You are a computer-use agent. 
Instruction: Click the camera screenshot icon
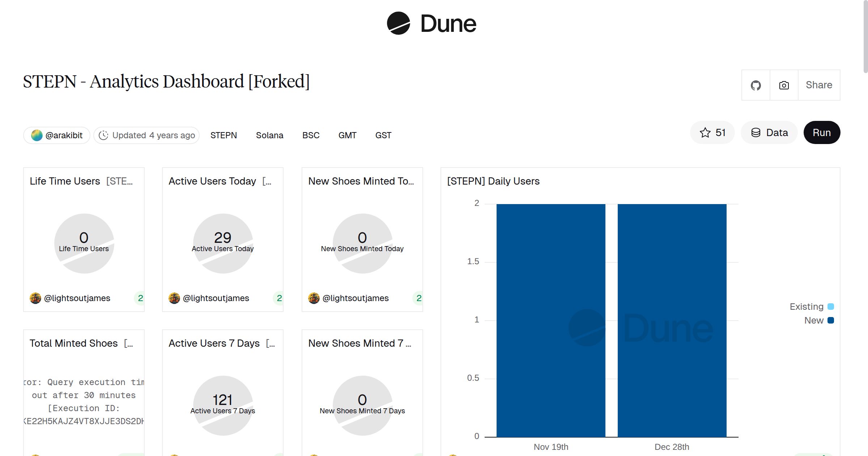click(783, 85)
